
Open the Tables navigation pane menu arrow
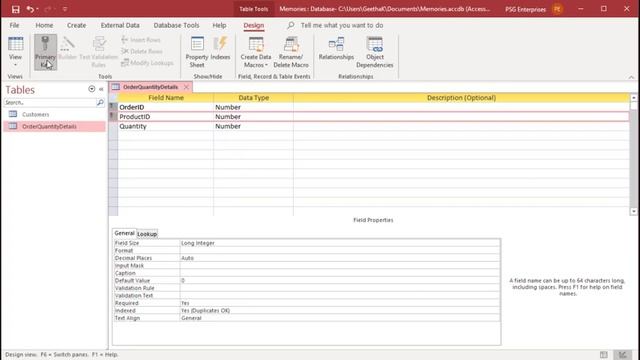[x=91, y=89]
